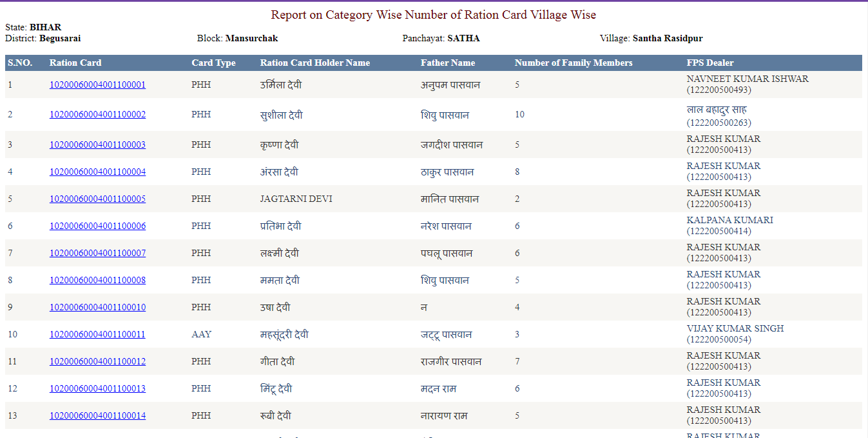Open ration card 10200060004001100003
The height and width of the screenshot is (438, 868).
(x=97, y=144)
